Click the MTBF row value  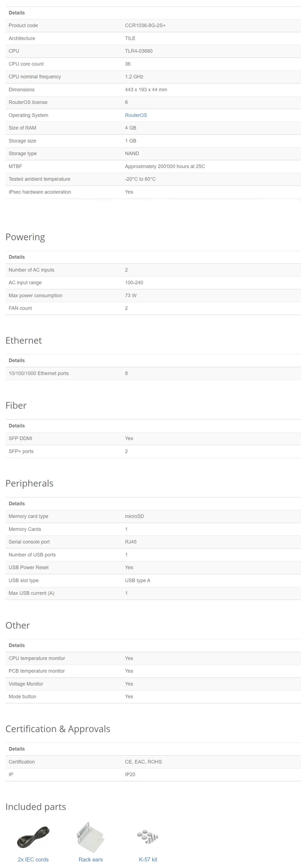[165, 166]
